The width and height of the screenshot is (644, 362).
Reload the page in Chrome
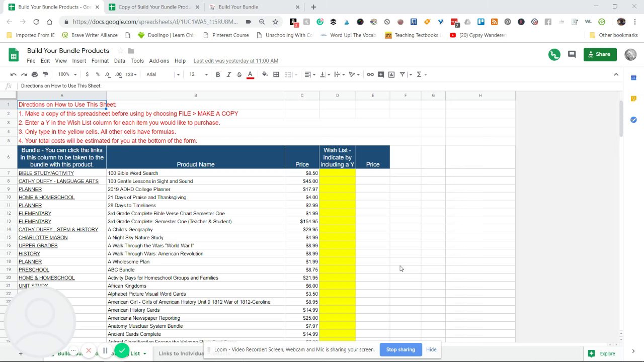coord(36,22)
